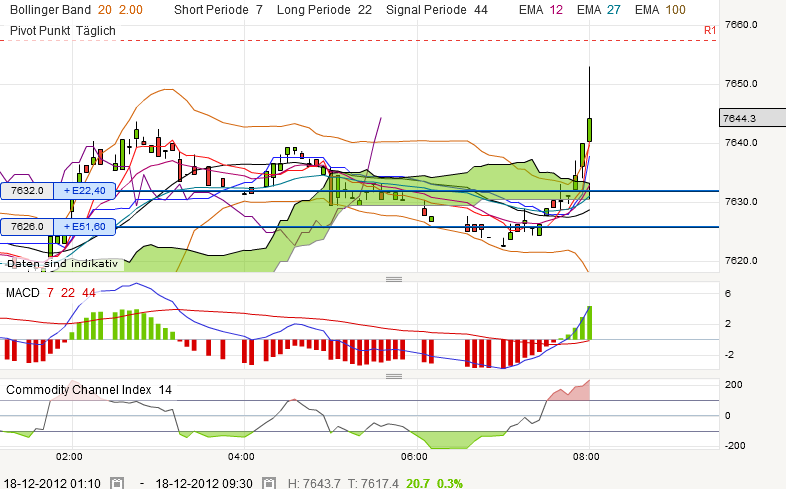Click Signal Periode value 44
786x489 pixels.
[481, 10]
